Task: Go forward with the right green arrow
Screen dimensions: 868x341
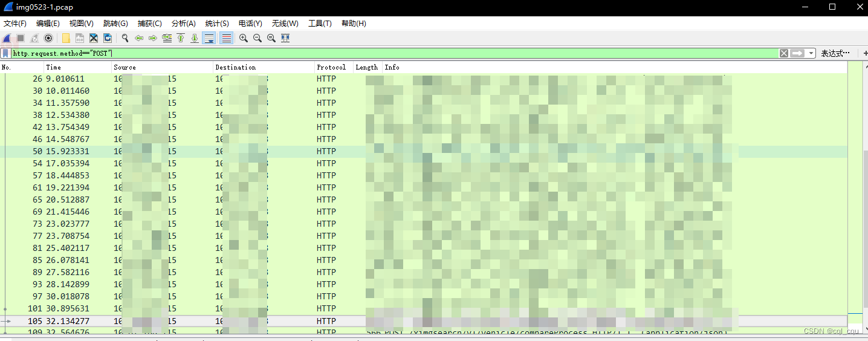Action: [153, 38]
